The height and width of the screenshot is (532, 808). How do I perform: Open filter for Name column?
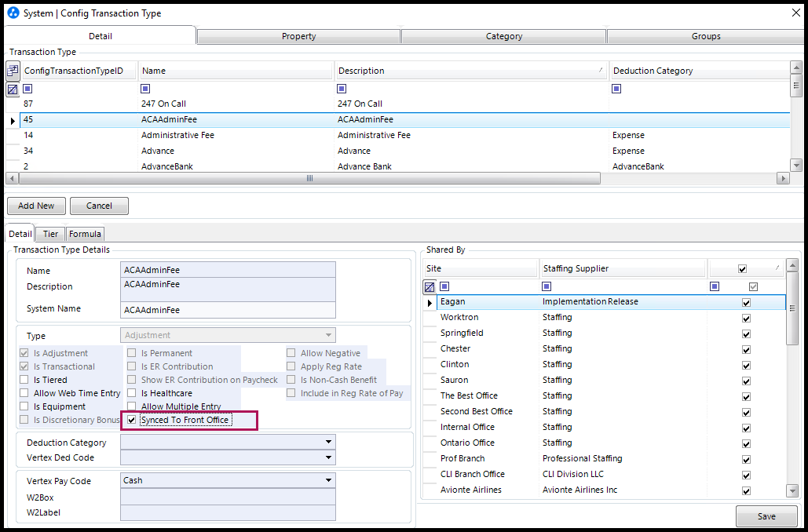(146, 89)
